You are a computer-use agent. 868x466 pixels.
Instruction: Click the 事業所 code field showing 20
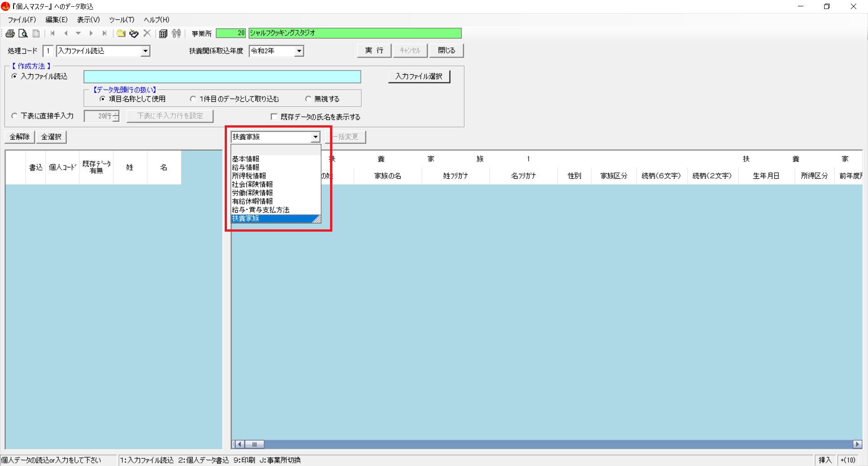[231, 33]
